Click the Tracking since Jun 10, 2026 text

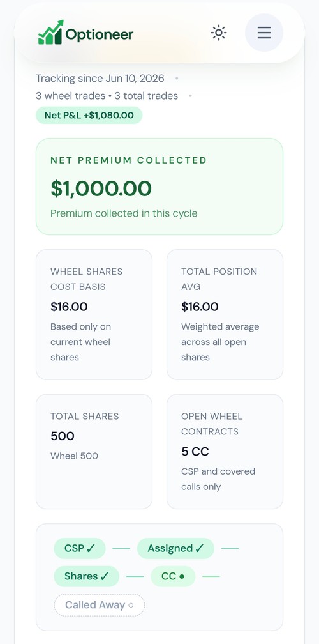click(100, 78)
